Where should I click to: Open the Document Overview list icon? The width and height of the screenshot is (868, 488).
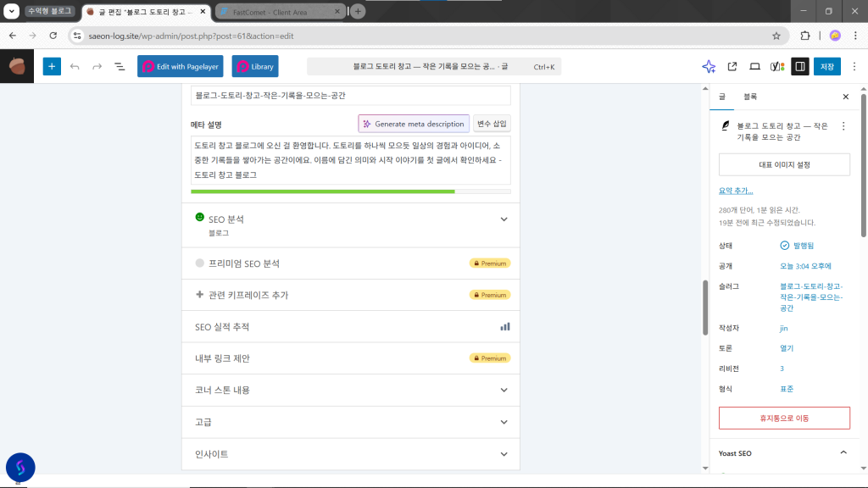(120, 67)
